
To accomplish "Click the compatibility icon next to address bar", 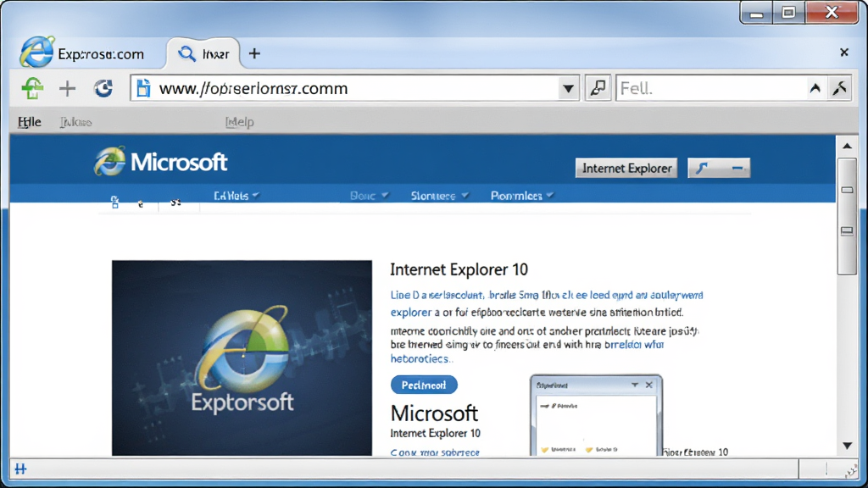I will (x=598, y=88).
